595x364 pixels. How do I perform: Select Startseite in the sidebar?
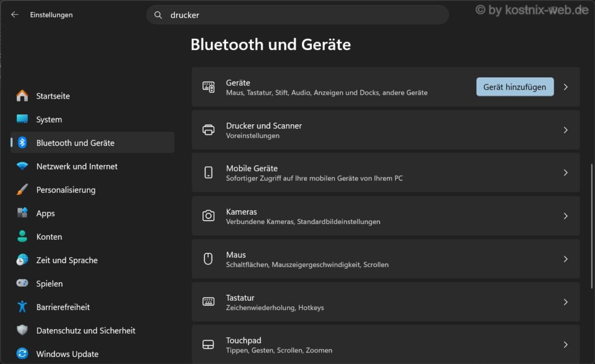[92, 96]
